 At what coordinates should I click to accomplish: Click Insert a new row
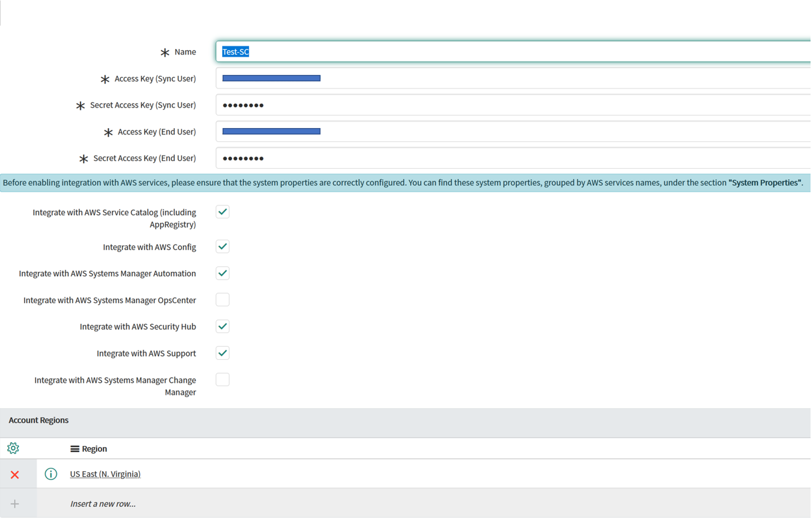pyautogui.click(x=103, y=503)
